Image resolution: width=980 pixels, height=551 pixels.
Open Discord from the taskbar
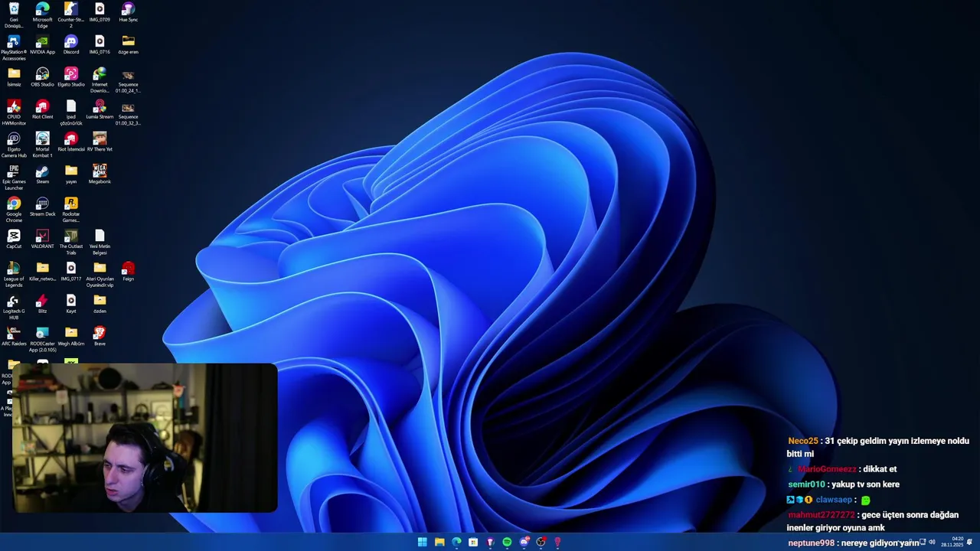click(524, 542)
